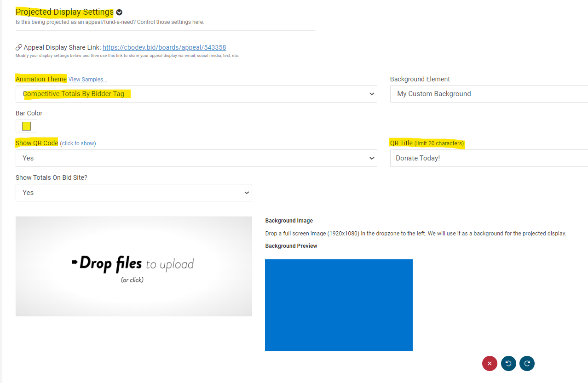Click the Animation Theme label

click(x=41, y=79)
